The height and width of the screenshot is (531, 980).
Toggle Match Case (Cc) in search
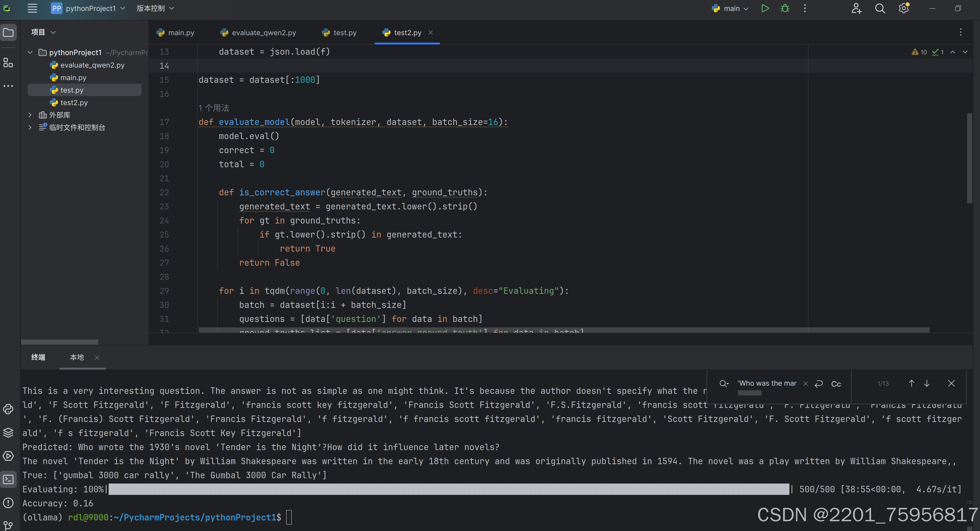tap(836, 384)
